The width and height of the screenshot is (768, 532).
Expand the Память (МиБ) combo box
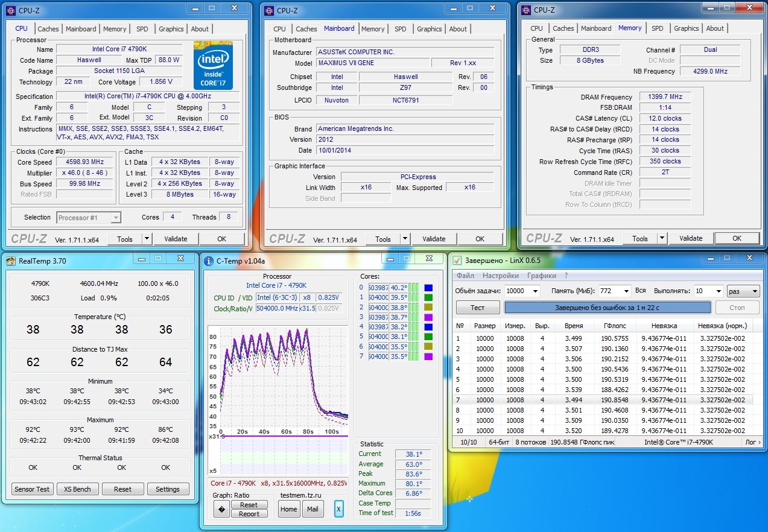coord(626,291)
